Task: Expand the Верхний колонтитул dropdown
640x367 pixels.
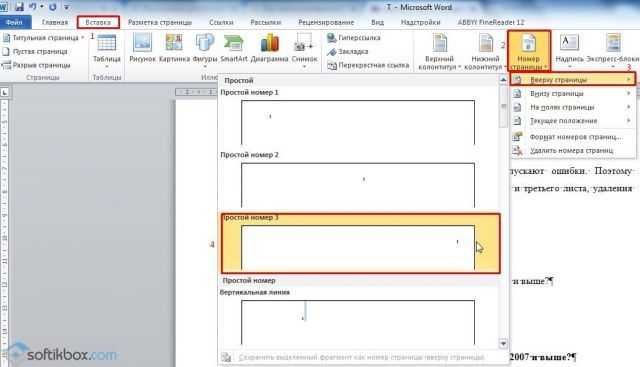Action: point(440,51)
